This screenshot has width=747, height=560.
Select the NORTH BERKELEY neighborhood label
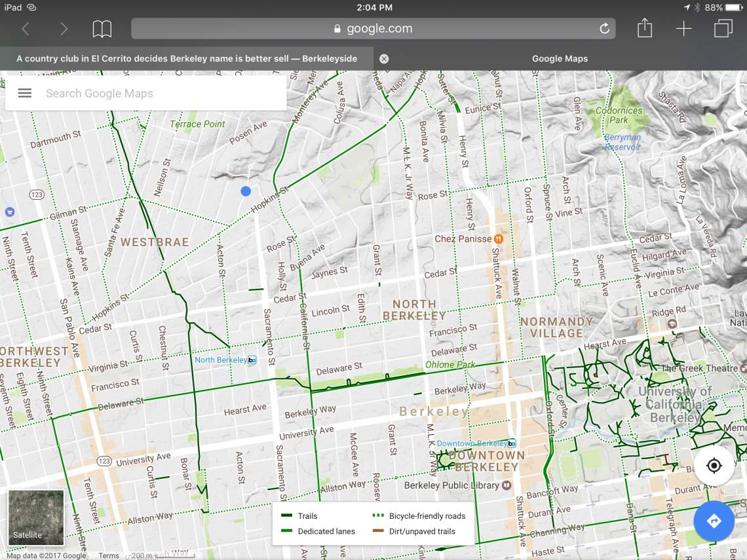(x=414, y=310)
